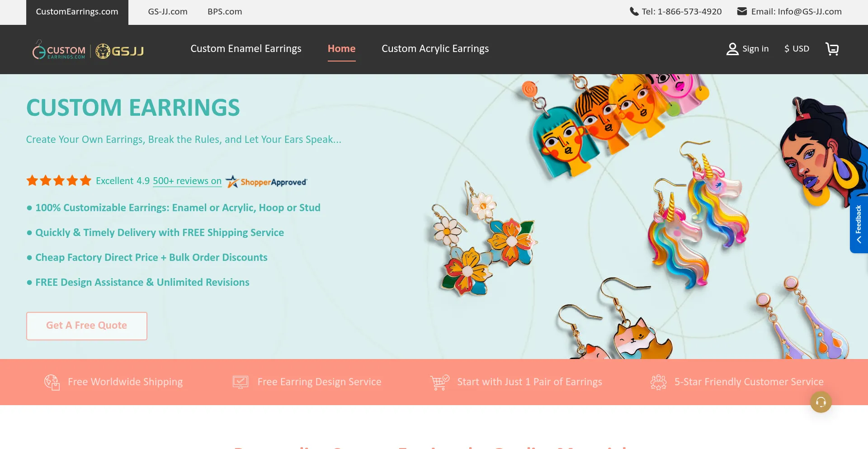This screenshot has height=449, width=868.
Task: Click the headset live chat support icon
Action: (x=821, y=402)
